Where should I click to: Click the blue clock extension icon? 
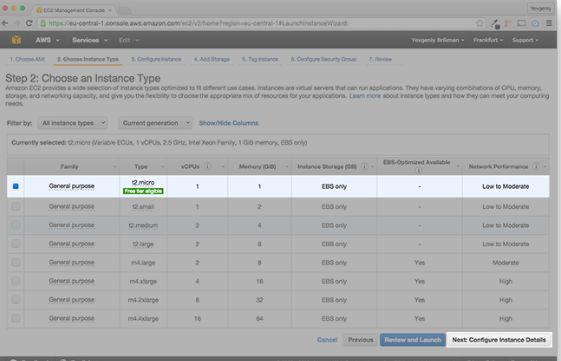pos(535,23)
